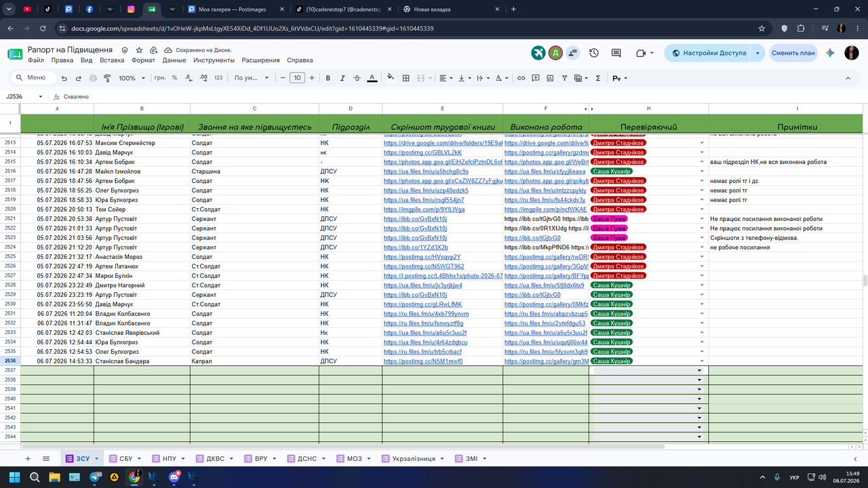This screenshot has width=868, height=488.
Task: Click the Undo arrow in toolbar
Action: (64, 78)
